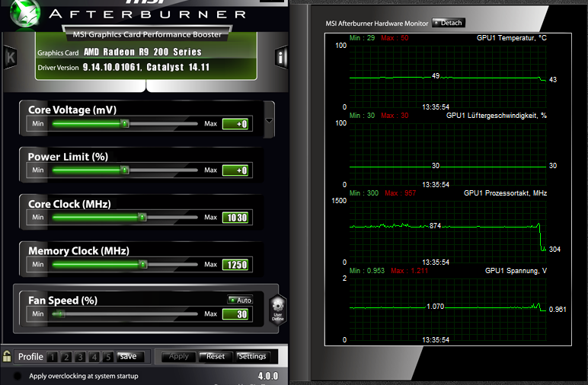Expand the Core Voltage dropdown arrow
Viewport: 588px width, 385px height.
(x=269, y=120)
